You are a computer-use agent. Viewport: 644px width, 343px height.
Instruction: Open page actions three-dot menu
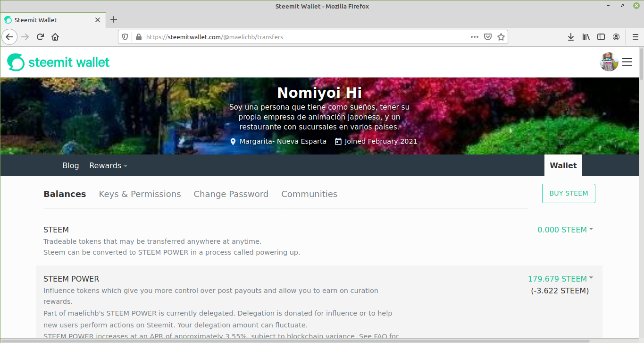point(475,37)
